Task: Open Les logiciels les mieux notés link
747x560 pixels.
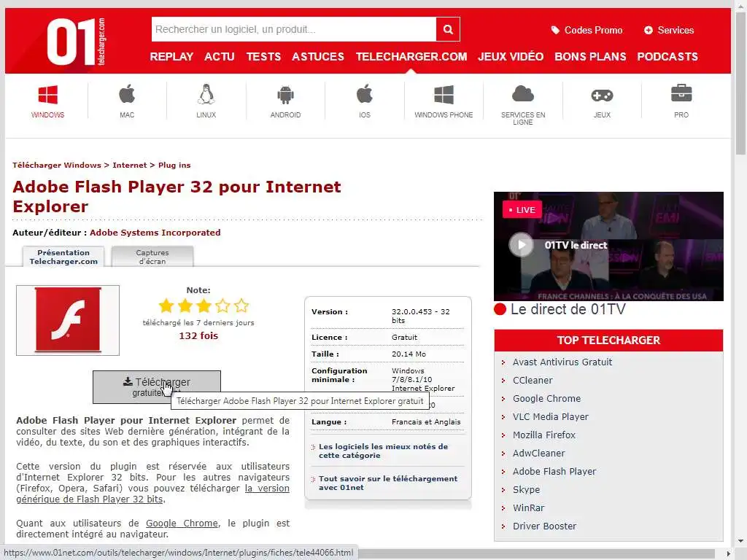Action: (x=384, y=451)
